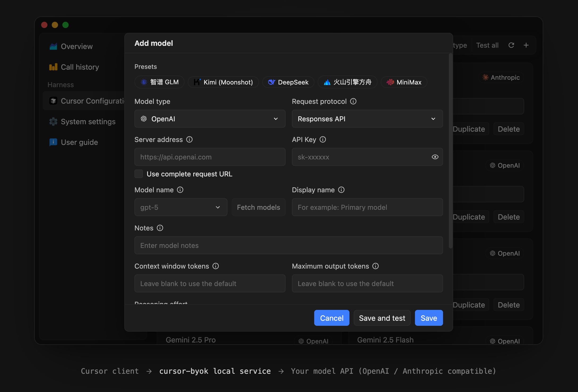Viewport: 578px width, 392px height.
Task: Open the Model name gpt-5 dropdown
Action: click(x=181, y=207)
